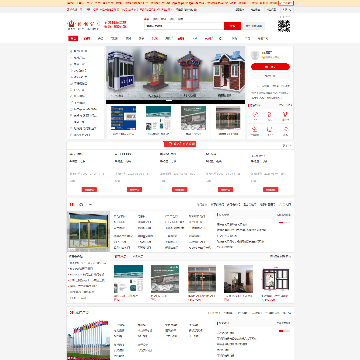Open the gold-framed automatic door image
Image resolution: width=360 pixels, height=360 pixels.
88,231
